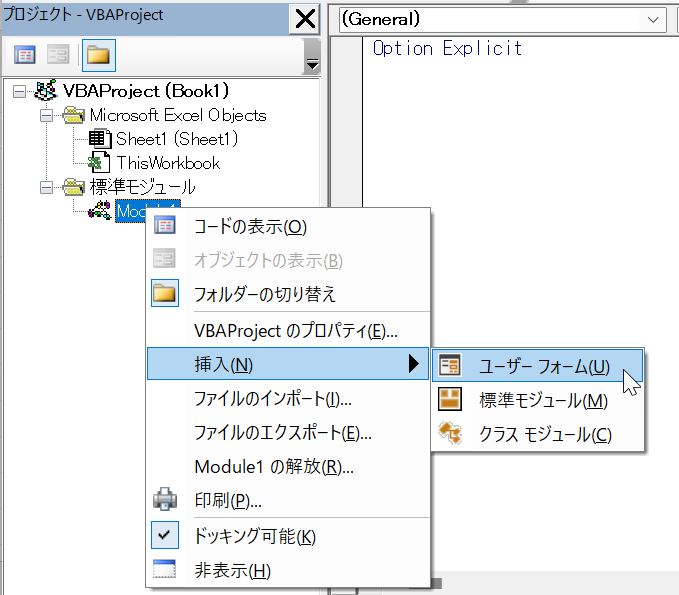Image resolution: width=679 pixels, height=595 pixels.
Task: Collapse Microsoft Excel Objects folder
Action: [46, 116]
